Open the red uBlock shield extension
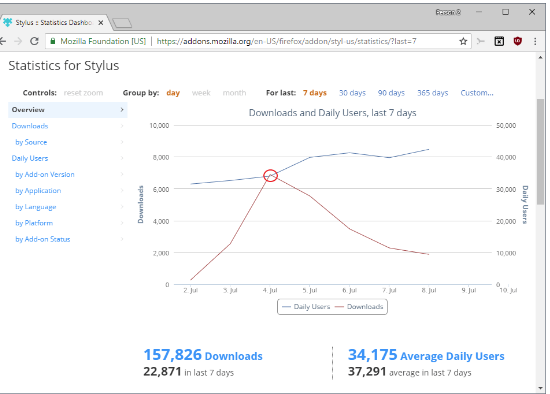Image resolution: width=550 pixels, height=394 pixels. 517,41
